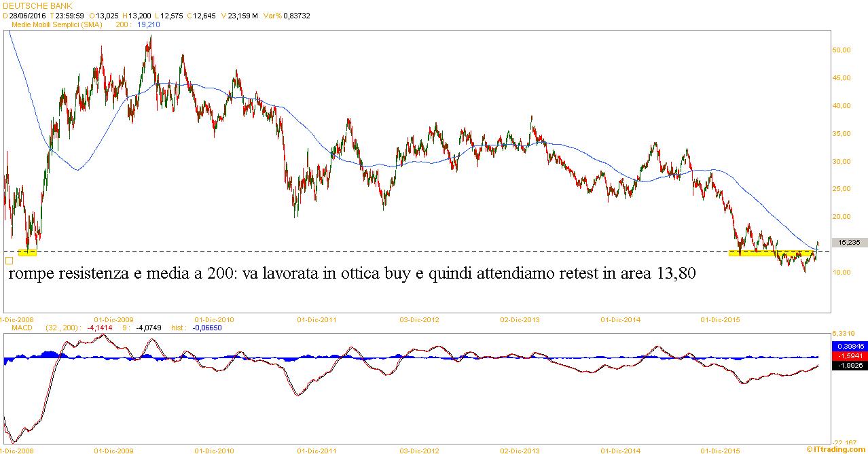Click 01-Dic-2010 on the price chart axis
This screenshot has width=868, height=454.
click(214, 319)
